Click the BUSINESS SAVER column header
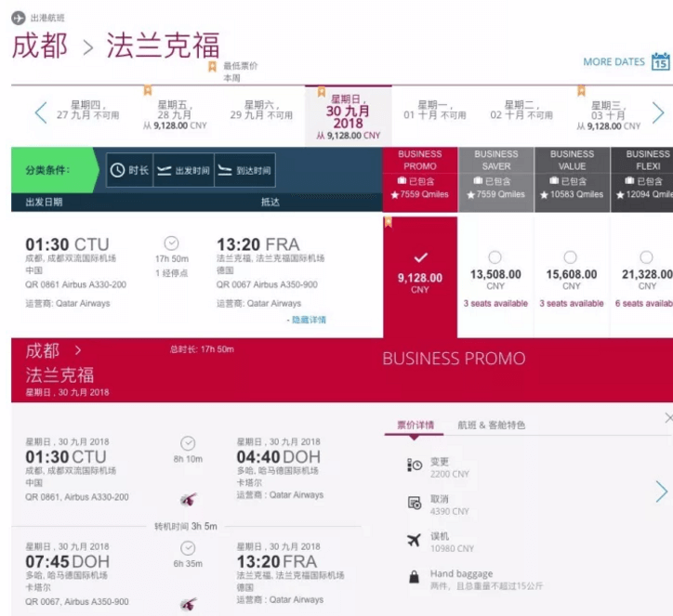 (x=495, y=179)
